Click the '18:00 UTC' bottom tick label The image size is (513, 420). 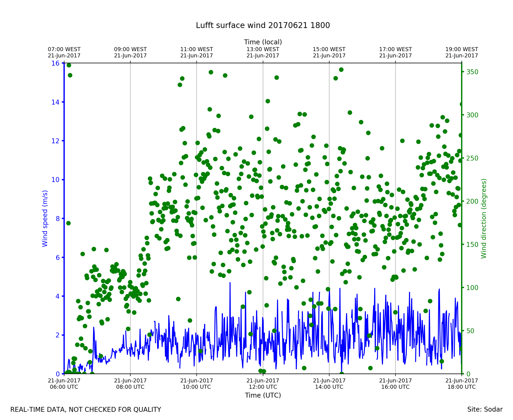click(461, 387)
